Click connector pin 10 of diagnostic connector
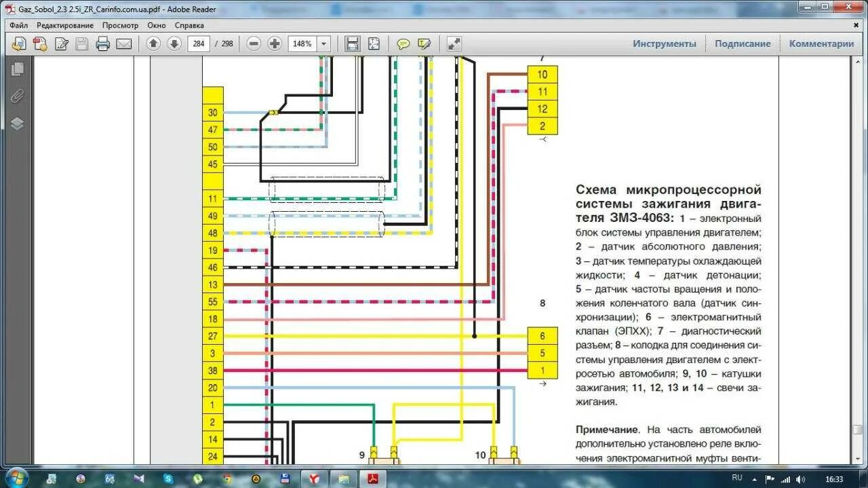Viewport: 868px width, 488px height. tap(542, 75)
